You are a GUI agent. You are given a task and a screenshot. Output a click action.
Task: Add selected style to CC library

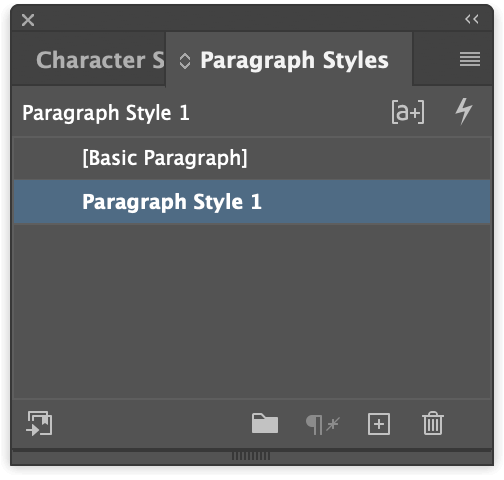point(39,423)
